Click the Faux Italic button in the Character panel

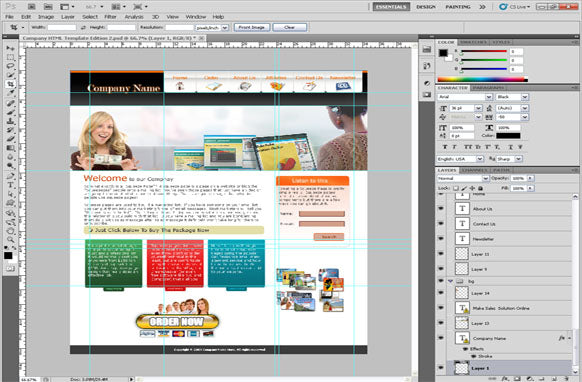(455, 147)
